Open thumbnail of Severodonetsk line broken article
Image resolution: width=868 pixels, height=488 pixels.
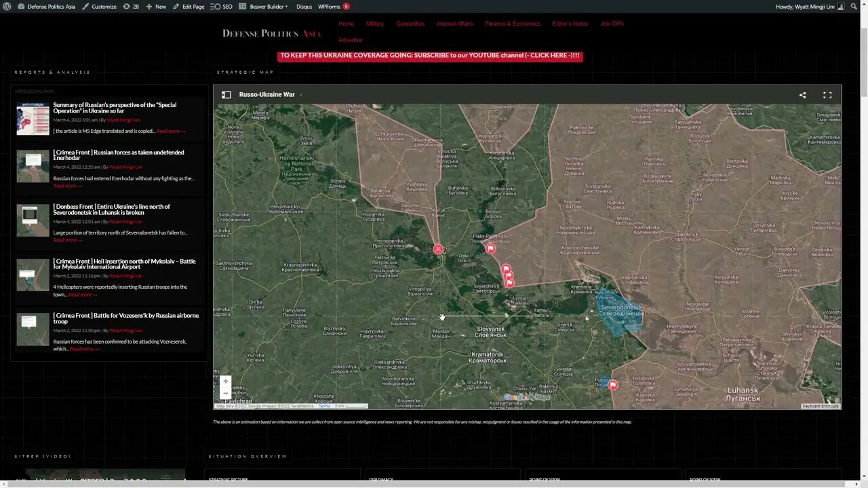tap(33, 220)
